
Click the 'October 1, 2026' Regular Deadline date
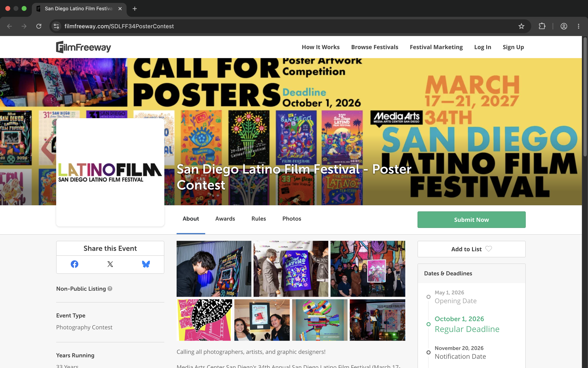459,319
